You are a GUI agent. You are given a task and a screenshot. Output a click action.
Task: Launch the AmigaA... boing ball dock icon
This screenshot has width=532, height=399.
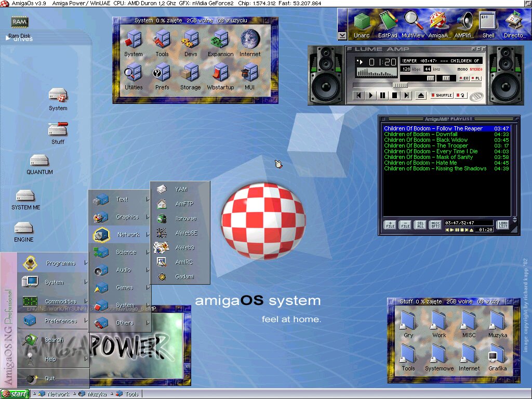pos(439,24)
